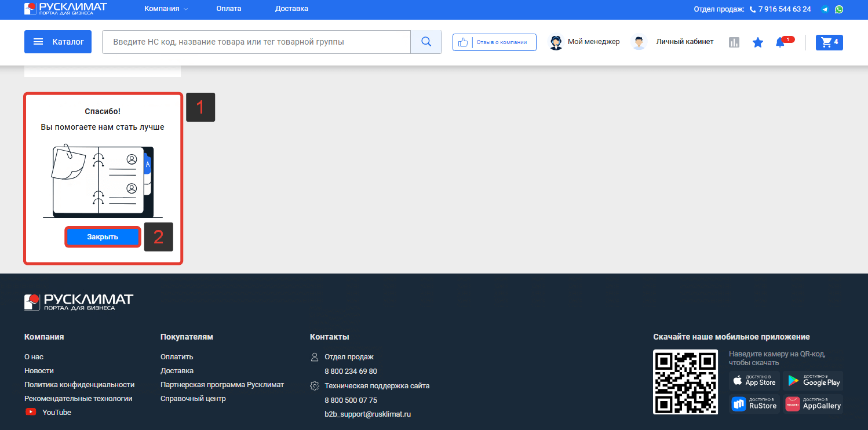868x430 pixels.
Task: Click the My manager avatar icon
Action: (556, 42)
